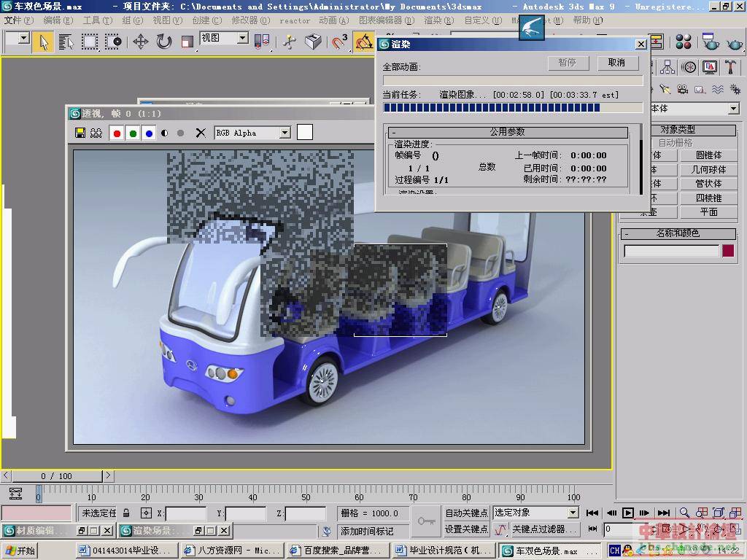
Task: Save the rendered image with disk icon
Action: tap(80, 133)
